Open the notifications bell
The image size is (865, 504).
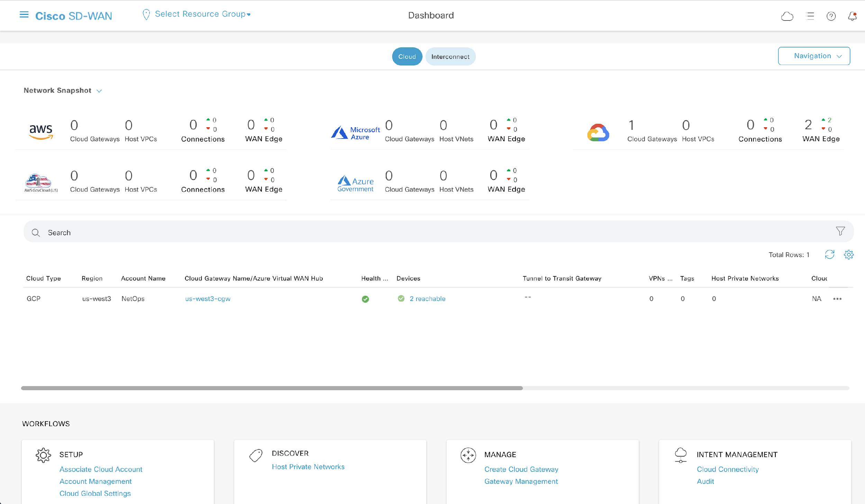click(852, 16)
